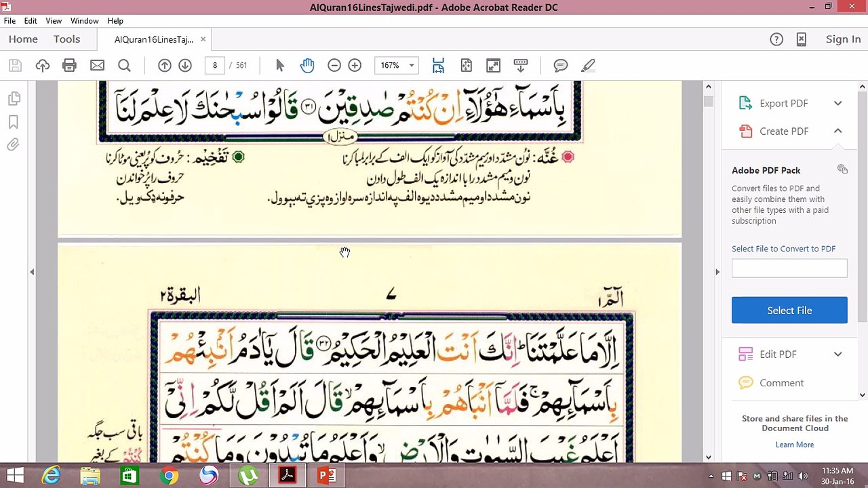This screenshot has width=868, height=488.
Task: Click the cloud upload icon in toolbar
Action: point(43,65)
